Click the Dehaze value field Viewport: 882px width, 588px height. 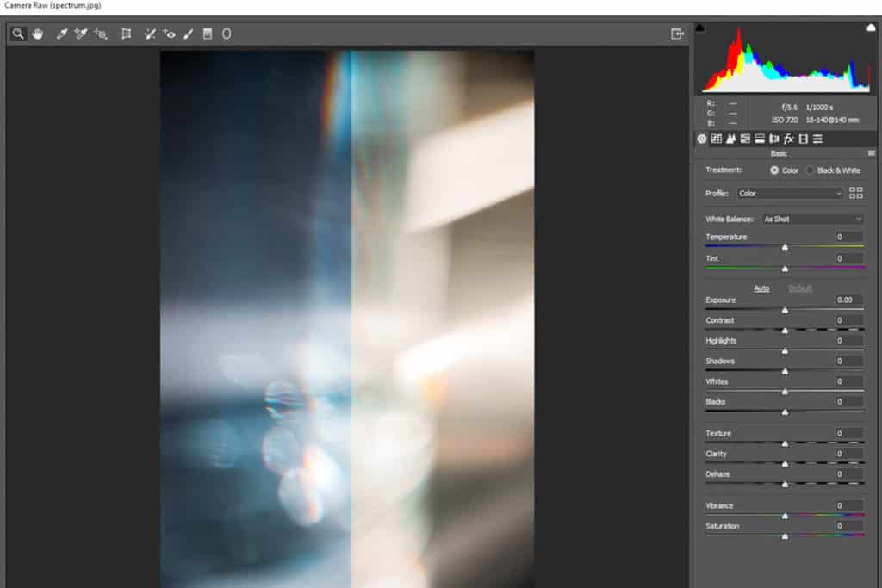click(848, 473)
